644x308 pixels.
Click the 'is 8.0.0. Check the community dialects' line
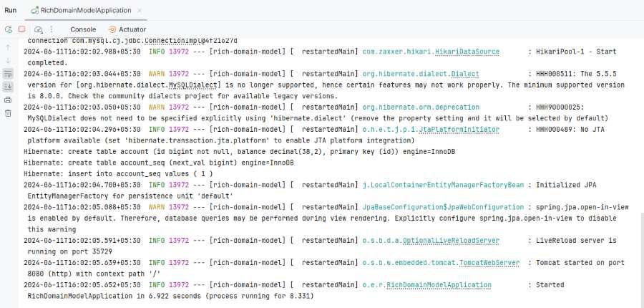pyautogui.click(x=182, y=96)
